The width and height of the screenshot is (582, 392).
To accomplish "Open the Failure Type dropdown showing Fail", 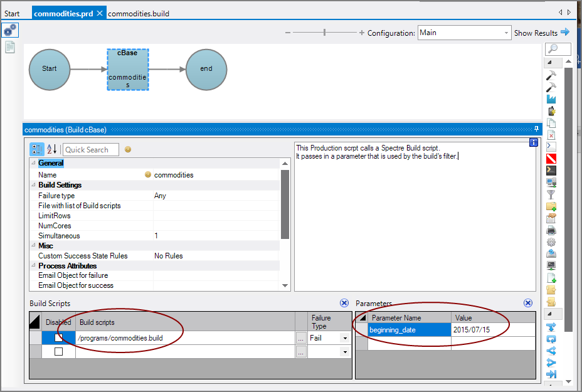I will pos(345,338).
